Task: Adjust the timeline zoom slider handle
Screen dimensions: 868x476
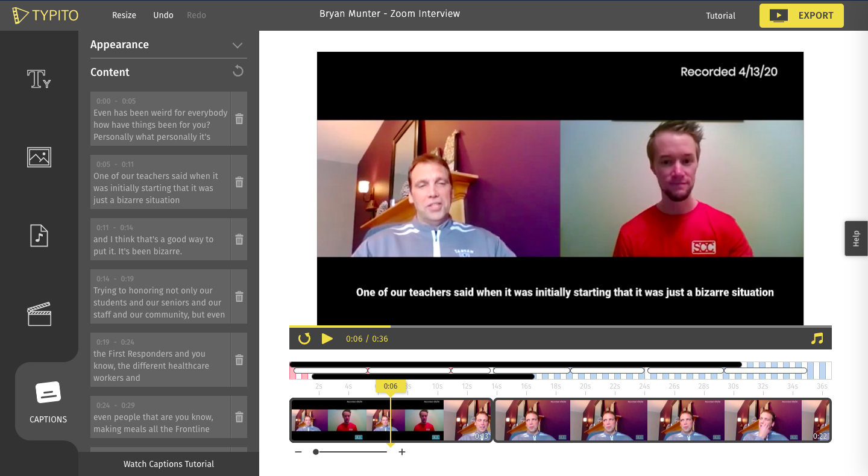Action: (x=316, y=452)
